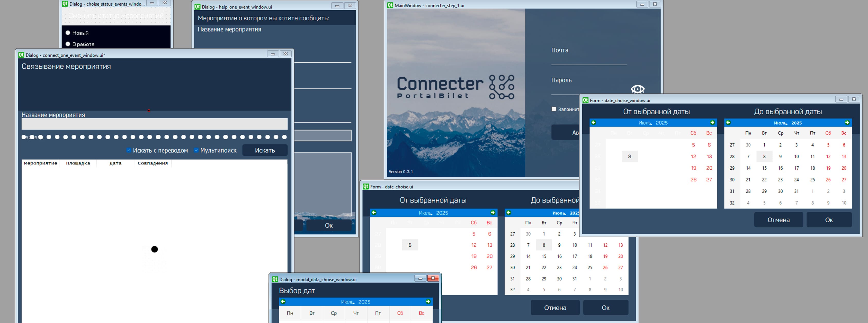Click the "Совпадения" column header
The image size is (868, 323).
click(x=153, y=163)
